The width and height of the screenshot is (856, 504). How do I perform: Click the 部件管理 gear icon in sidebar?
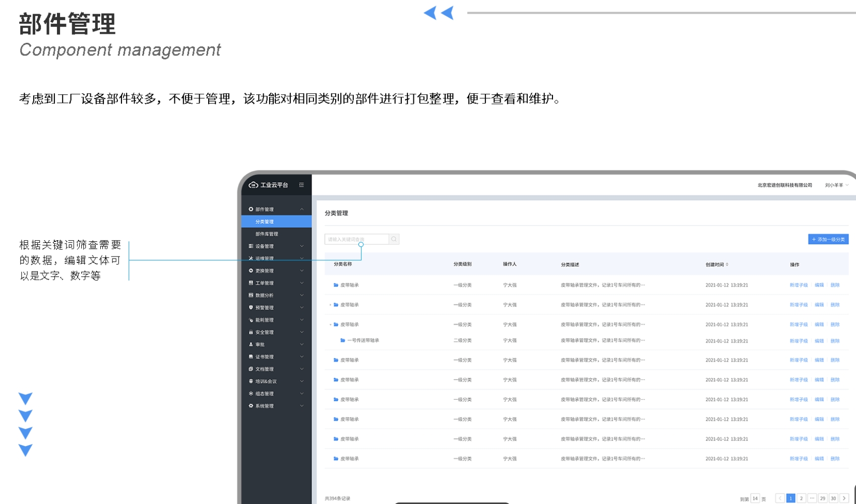pyautogui.click(x=251, y=209)
